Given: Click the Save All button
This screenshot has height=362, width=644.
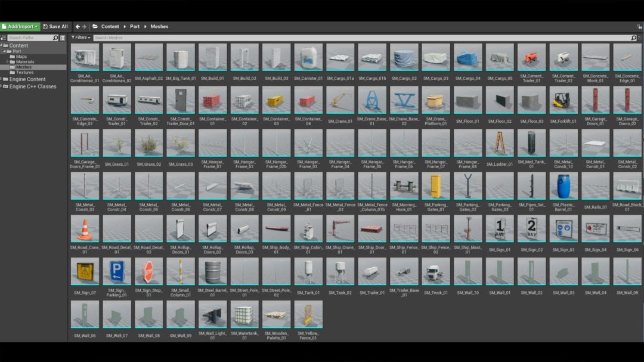Looking at the screenshot, I should (55, 27).
